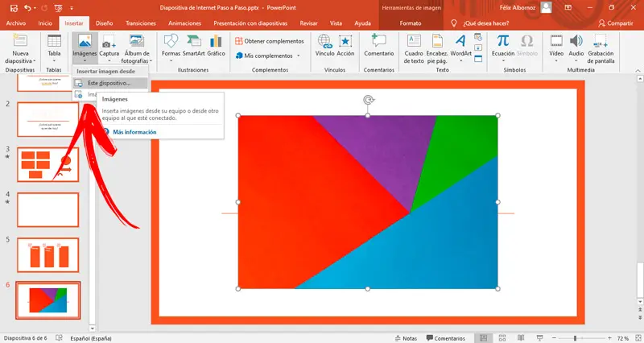The height and width of the screenshot is (343, 644).
Task: Insert a Gráfico chart
Action: pos(216,45)
